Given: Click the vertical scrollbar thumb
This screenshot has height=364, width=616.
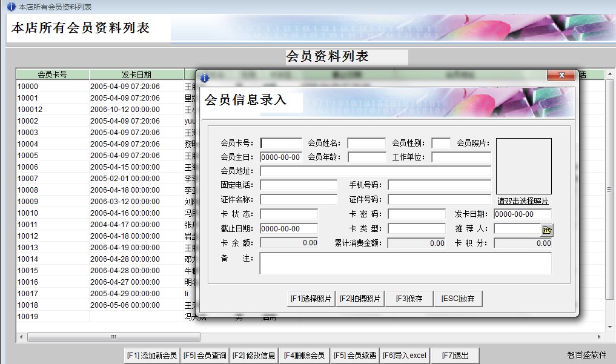Looking at the screenshot, I should [609, 190].
